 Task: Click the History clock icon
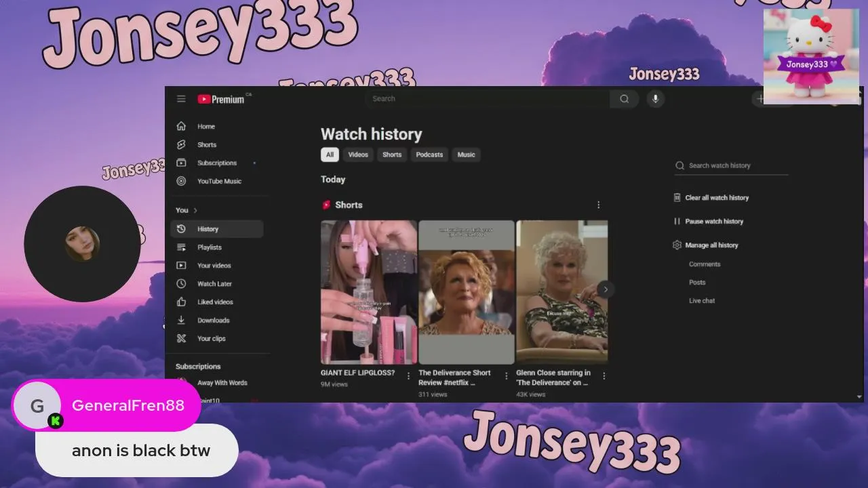click(x=181, y=229)
